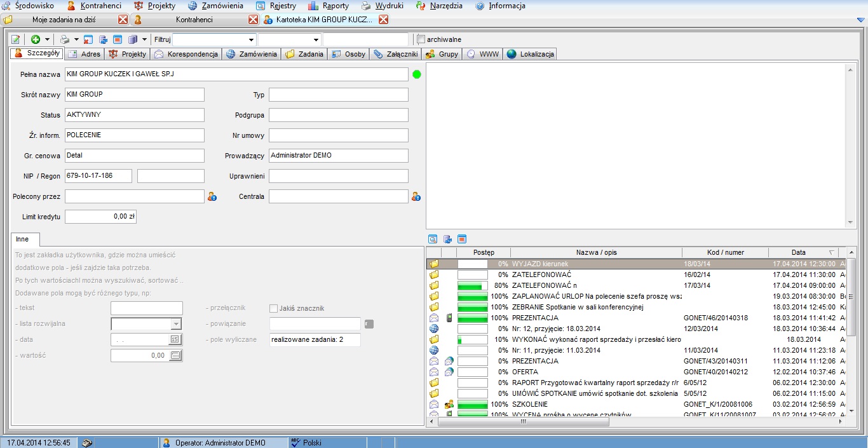Switch to the Korespondencja tab
868x448 pixels.
[187, 54]
